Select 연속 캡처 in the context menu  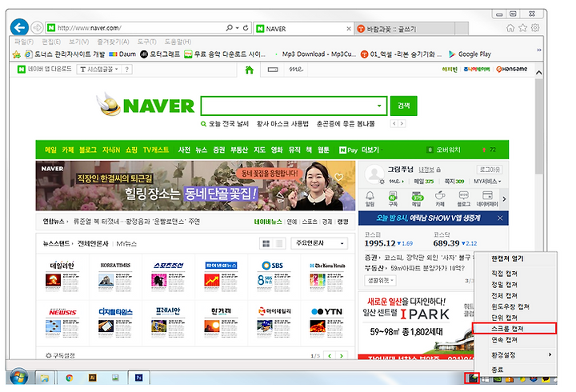[x=514, y=340]
